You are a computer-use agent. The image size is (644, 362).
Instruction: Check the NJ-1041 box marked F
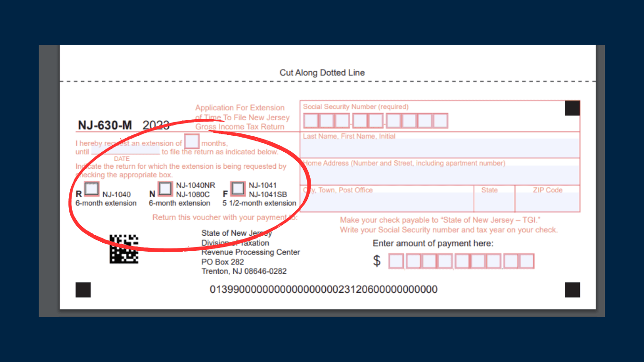[238, 189]
